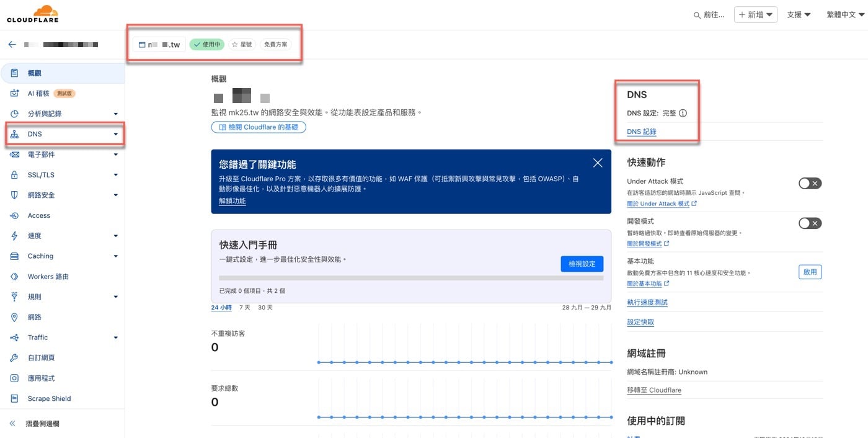Click the DNS network icon in sidebar
The width and height of the screenshot is (868, 438).
pyautogui.click(x=15, y=134)
